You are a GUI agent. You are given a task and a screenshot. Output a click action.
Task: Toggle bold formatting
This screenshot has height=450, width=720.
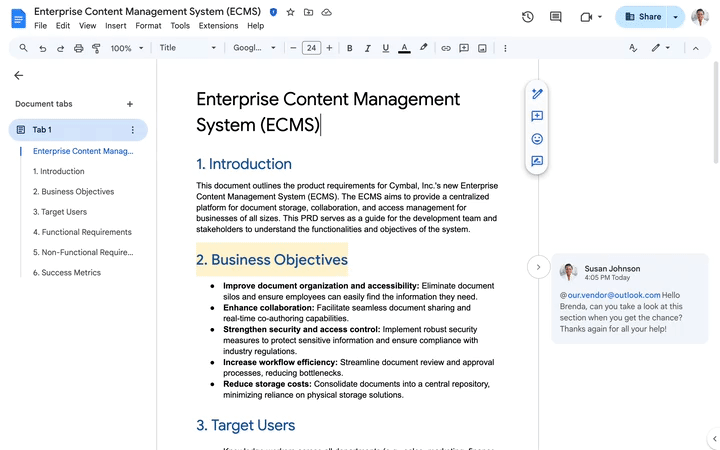[x=349, y=48]
